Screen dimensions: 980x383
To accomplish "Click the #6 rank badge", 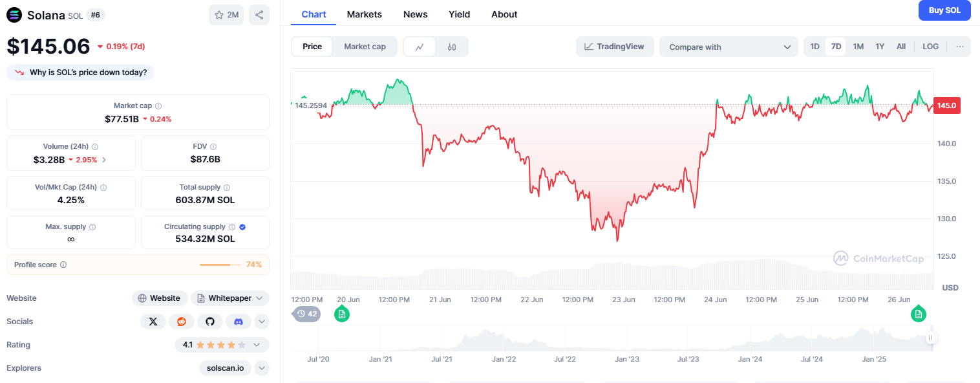I will (x=94, y=14).
